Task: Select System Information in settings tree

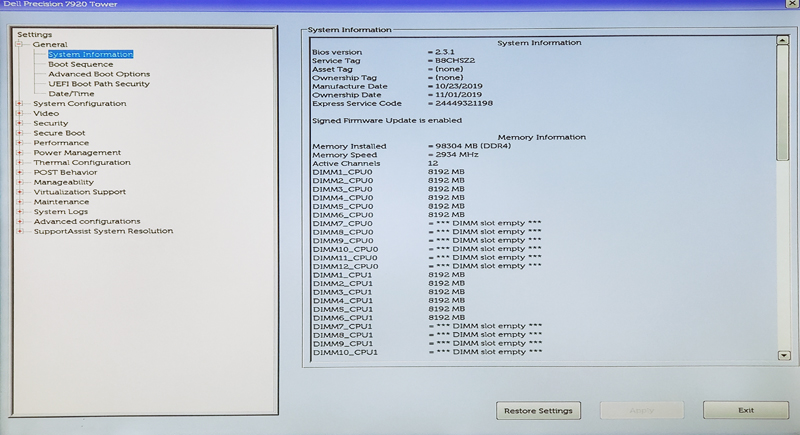Action: tap(90, 54)
